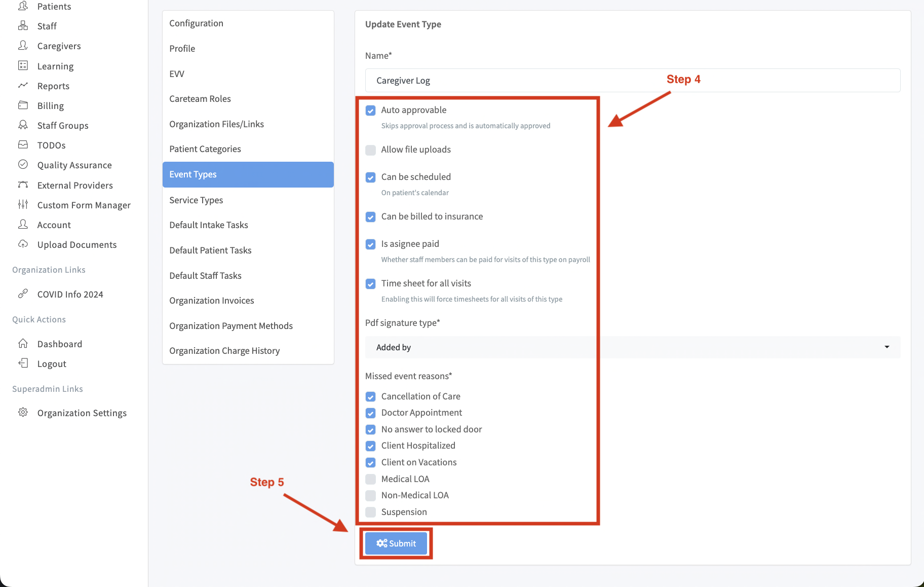Select Event Types in settings menu

(248, 174)
